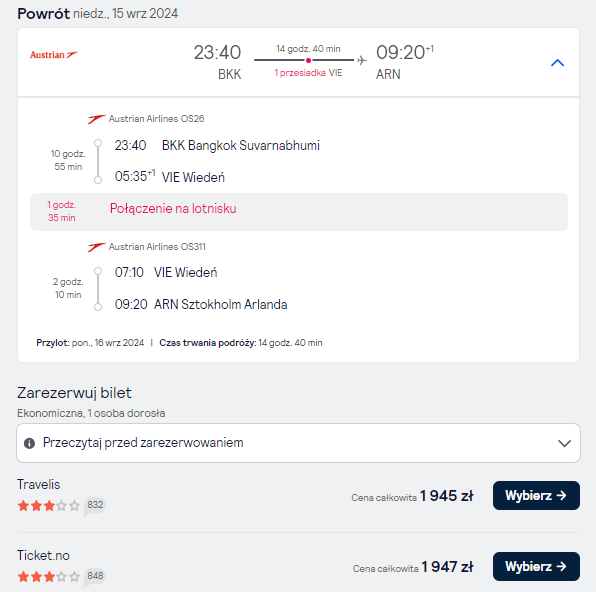596x592 pixels.
Task: Click the Austrian airline logo in header
Action: pos(54,55)
